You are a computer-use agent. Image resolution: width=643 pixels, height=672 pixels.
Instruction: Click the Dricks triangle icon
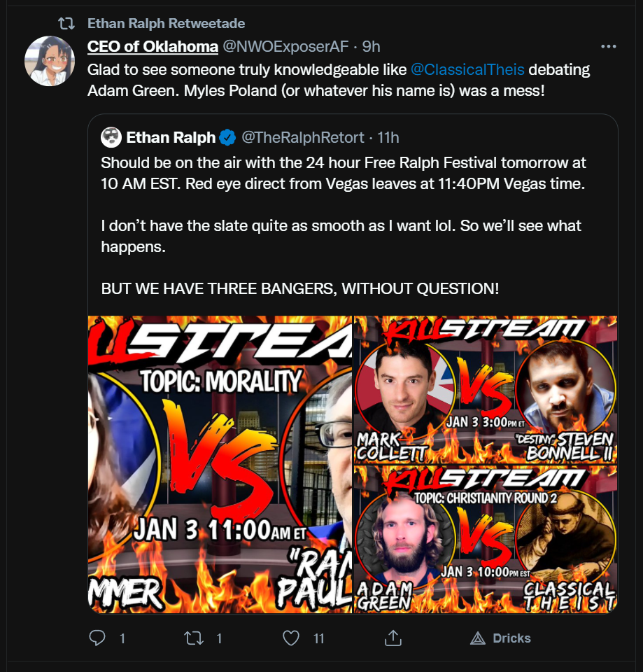click(478, 638)
